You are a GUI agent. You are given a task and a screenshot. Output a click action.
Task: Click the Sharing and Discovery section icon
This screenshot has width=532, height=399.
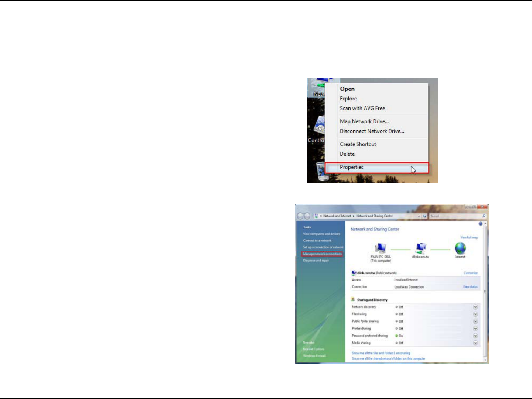coord(353,300)
